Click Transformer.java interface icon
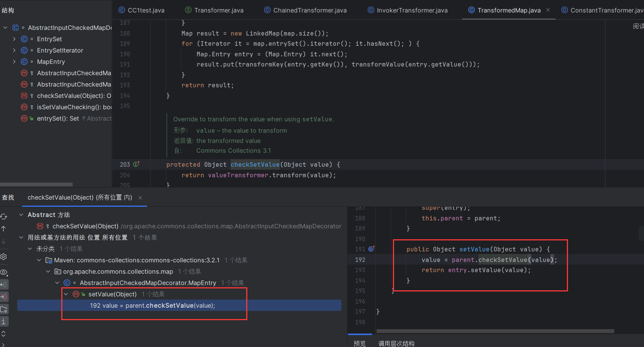644x347 pixels. (x=188, y=10)
